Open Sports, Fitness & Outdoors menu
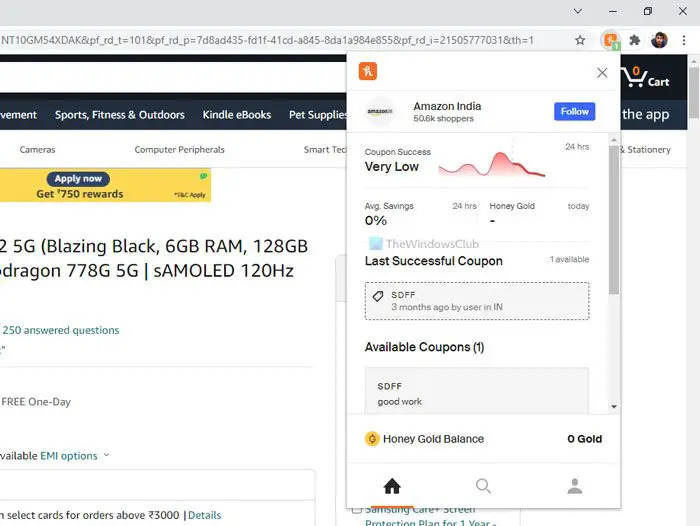This screenshot has height=526, width=700. (x=120, y=115)
